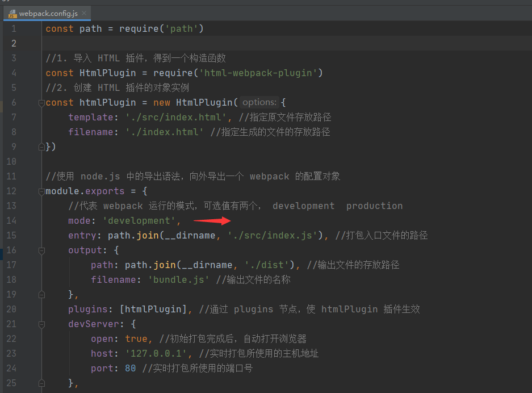Click './src/index.html' template string

click(176, 118)
